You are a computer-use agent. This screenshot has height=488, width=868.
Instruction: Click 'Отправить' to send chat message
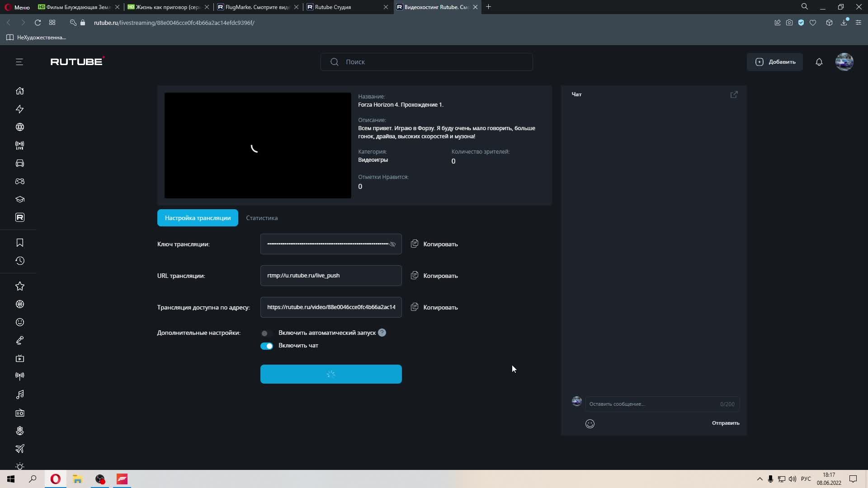tap(725, 423)
